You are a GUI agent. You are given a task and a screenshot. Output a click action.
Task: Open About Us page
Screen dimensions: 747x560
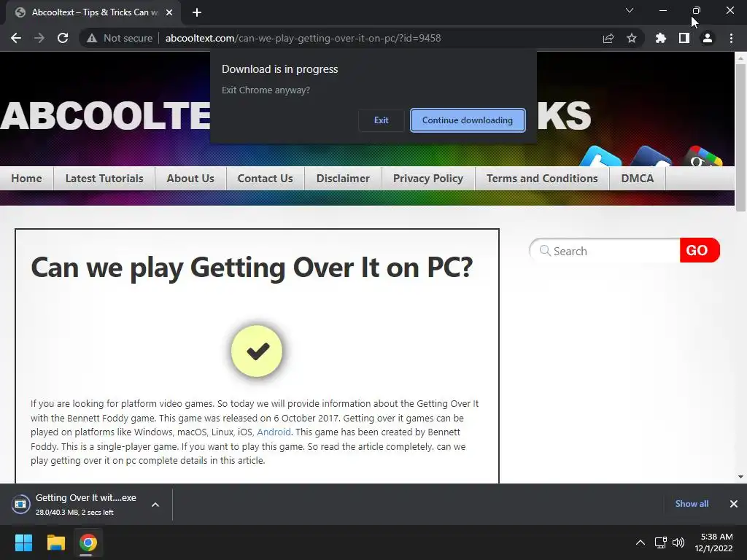tap(190, 179)
